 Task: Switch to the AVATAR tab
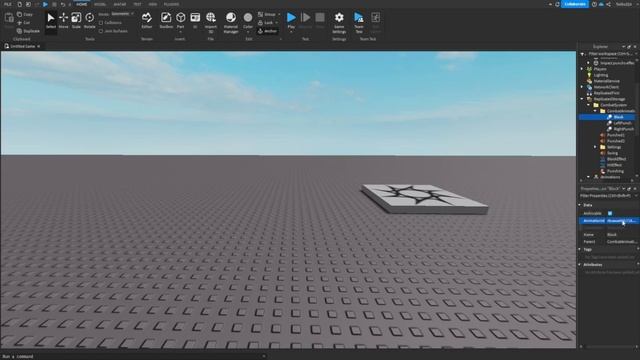tap(120, 4)
